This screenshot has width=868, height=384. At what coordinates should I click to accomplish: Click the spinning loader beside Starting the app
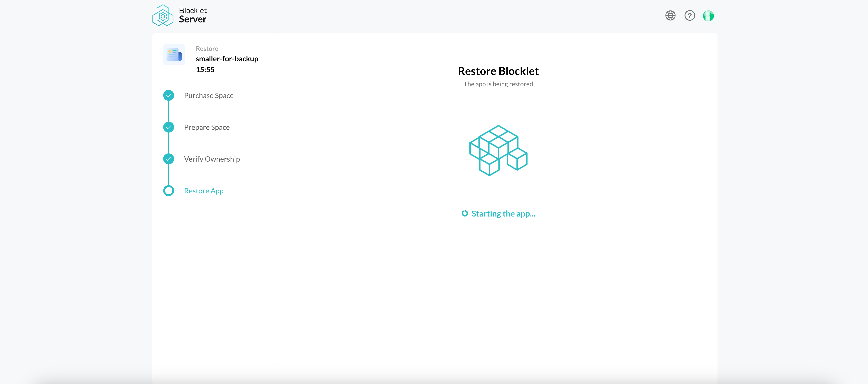click(465, 214)
